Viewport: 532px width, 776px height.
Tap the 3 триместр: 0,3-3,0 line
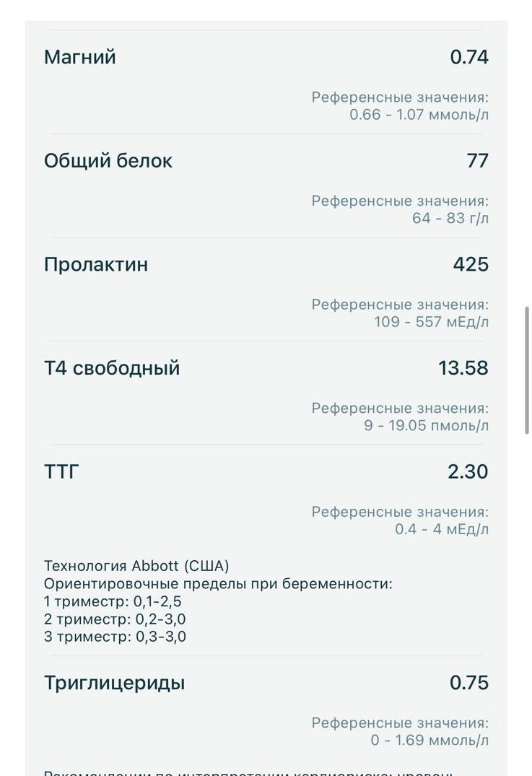[x=115, y=637]
